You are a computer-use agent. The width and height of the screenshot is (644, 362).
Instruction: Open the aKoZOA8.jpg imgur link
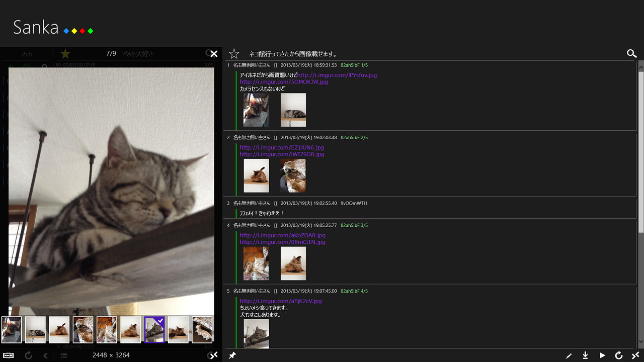(283, 235)
